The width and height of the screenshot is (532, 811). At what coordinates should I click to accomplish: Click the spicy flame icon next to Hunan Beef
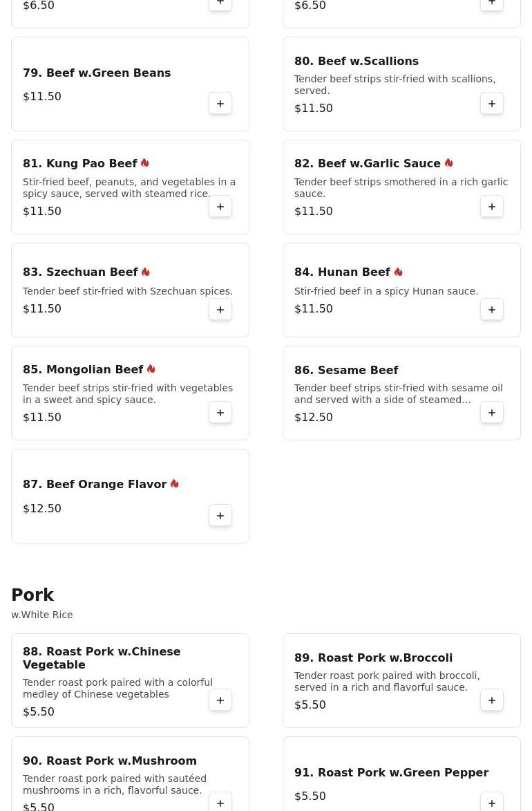click(x=398, y=272)
